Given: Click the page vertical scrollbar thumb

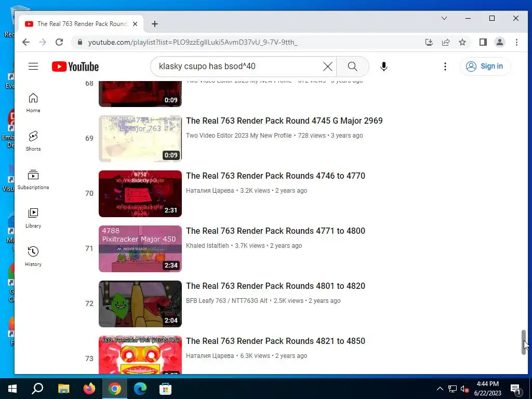Looking at the screenshot, I should pyautogui.click(x=524, y=342).
